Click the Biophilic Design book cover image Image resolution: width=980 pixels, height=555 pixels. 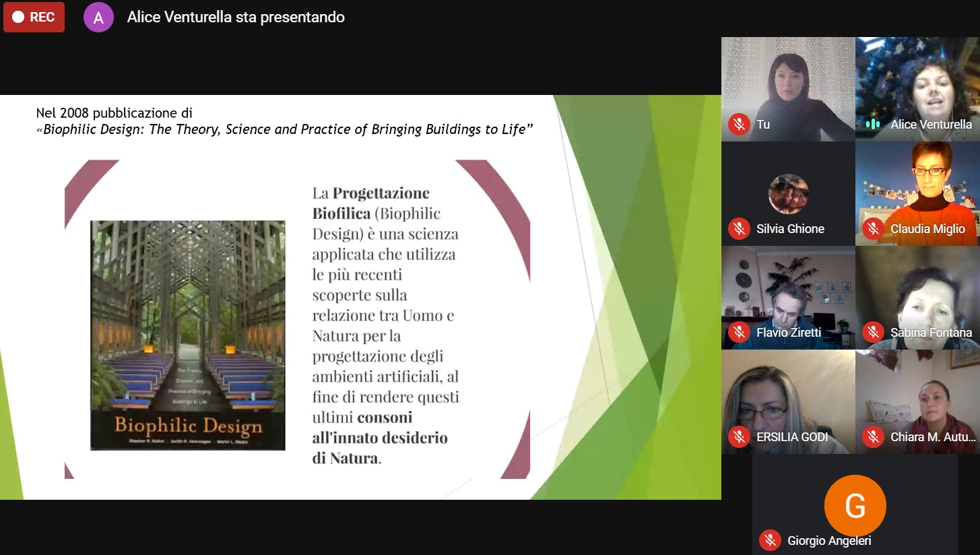[188, 335]
